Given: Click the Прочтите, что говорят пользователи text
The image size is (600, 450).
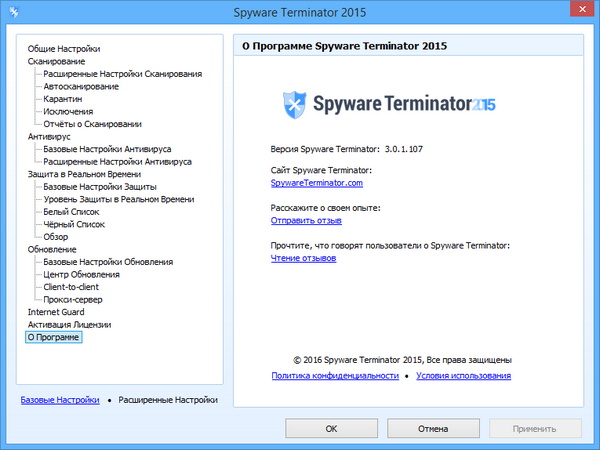Looking at the screenshot, I should click(390, 246).
